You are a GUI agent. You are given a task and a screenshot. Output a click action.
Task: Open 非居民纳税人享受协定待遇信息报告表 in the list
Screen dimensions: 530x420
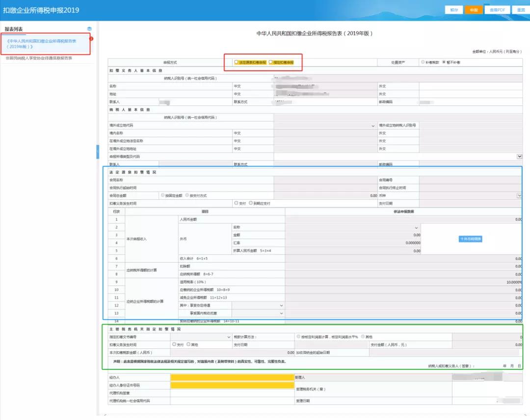coord(39,58)
